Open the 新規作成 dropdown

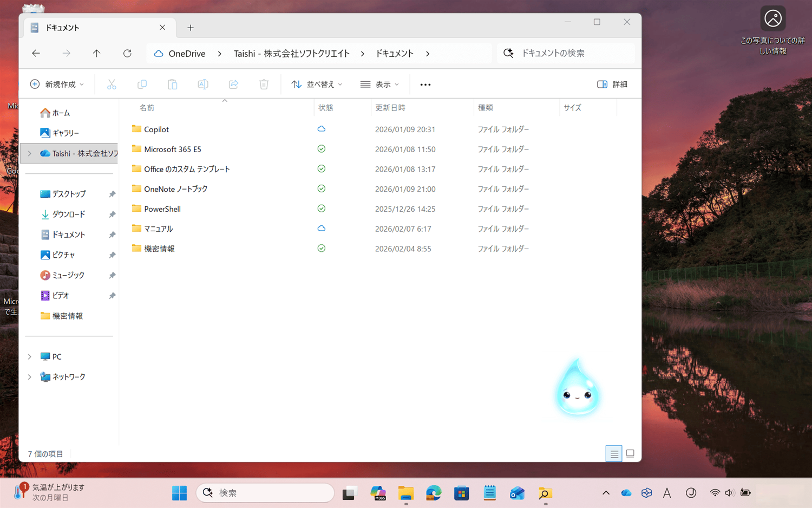[57, 84]
